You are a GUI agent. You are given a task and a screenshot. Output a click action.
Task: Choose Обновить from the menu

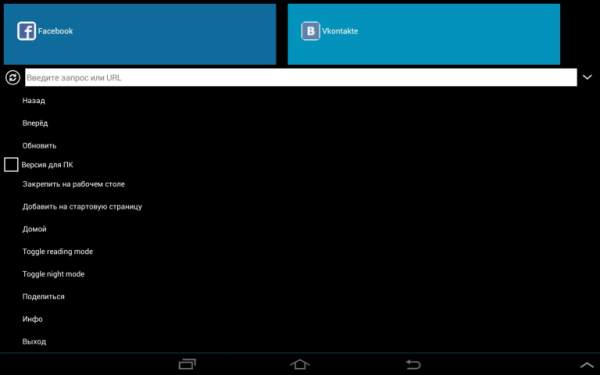[x=39, y=146]
